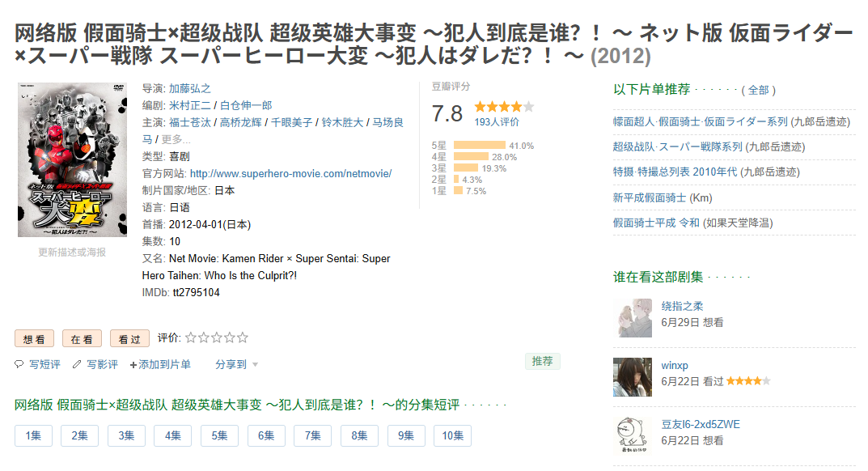This screenshot has width=868, height=471.
Task: Open the 新平成假面骑士 list
Action: point(650,197)
